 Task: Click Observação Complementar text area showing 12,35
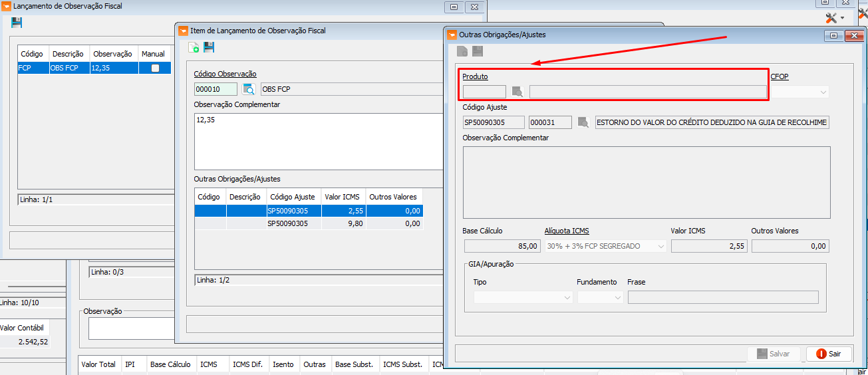tap(319, 141)
